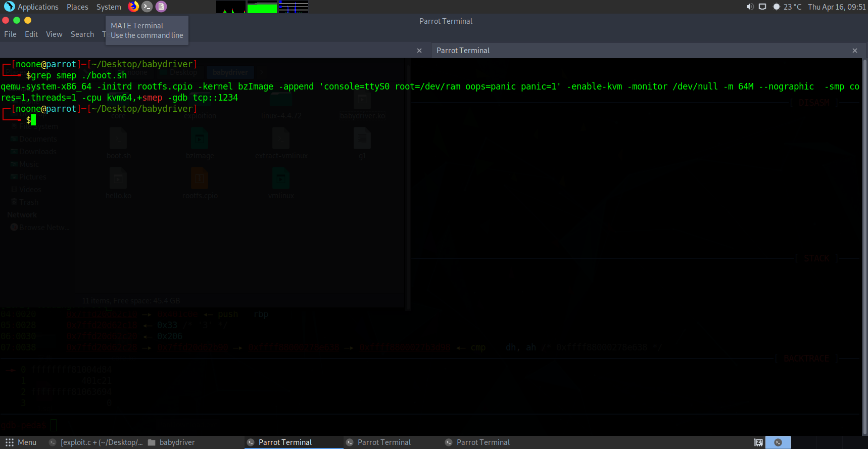
Task: Click the terminal cursor at the prompt
Action: click(x=33, y=120)
